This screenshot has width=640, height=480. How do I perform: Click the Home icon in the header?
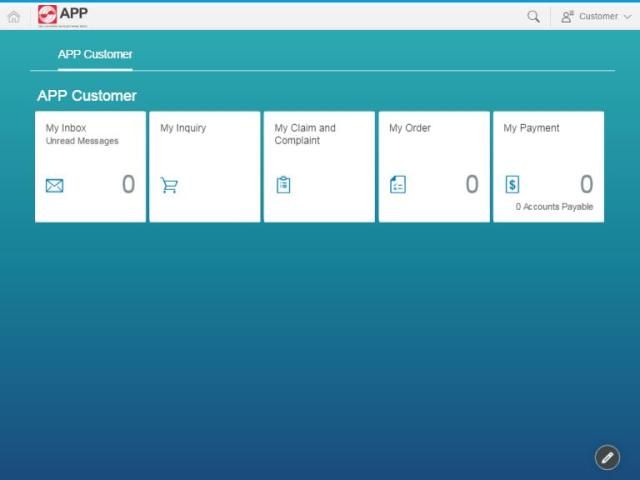pos(13,16)
